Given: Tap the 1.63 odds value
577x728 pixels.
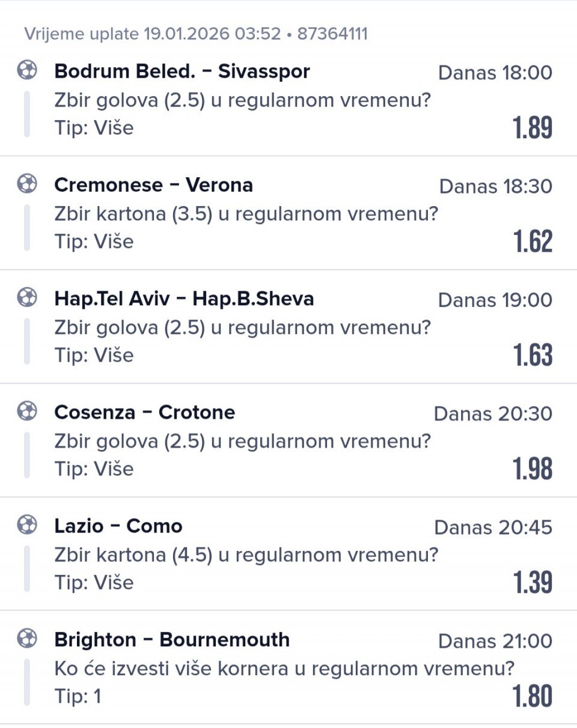Looking at the screenshot, I should [532, 355].
